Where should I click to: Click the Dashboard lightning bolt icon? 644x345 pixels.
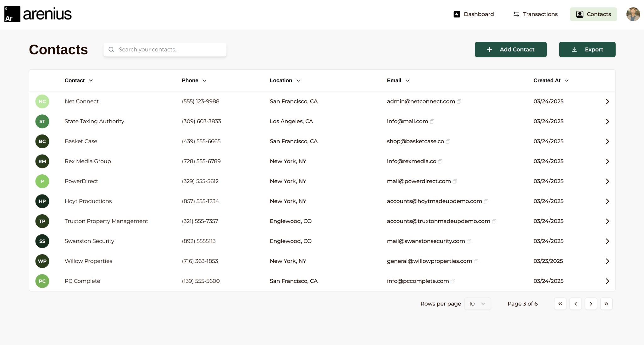coord(457,14)
